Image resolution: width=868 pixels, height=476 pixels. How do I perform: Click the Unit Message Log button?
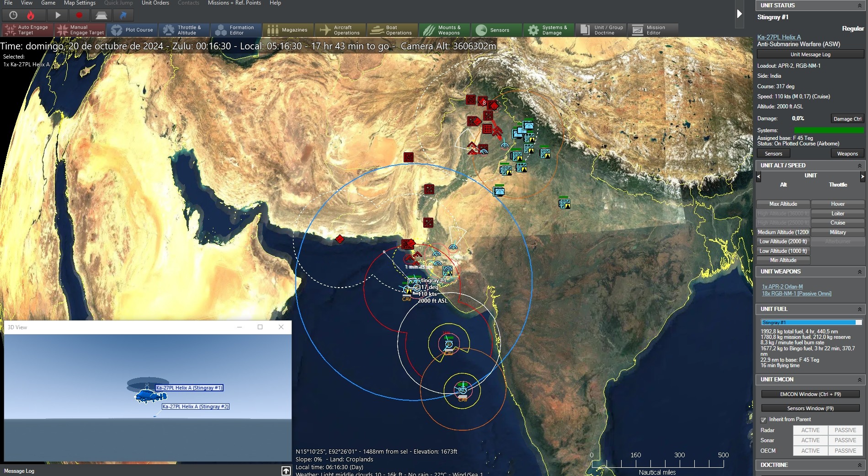click(x=810, y=54)
